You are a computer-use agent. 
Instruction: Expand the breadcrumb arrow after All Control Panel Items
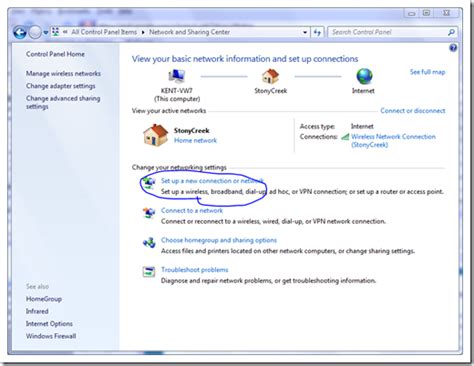tap(143, 32)
